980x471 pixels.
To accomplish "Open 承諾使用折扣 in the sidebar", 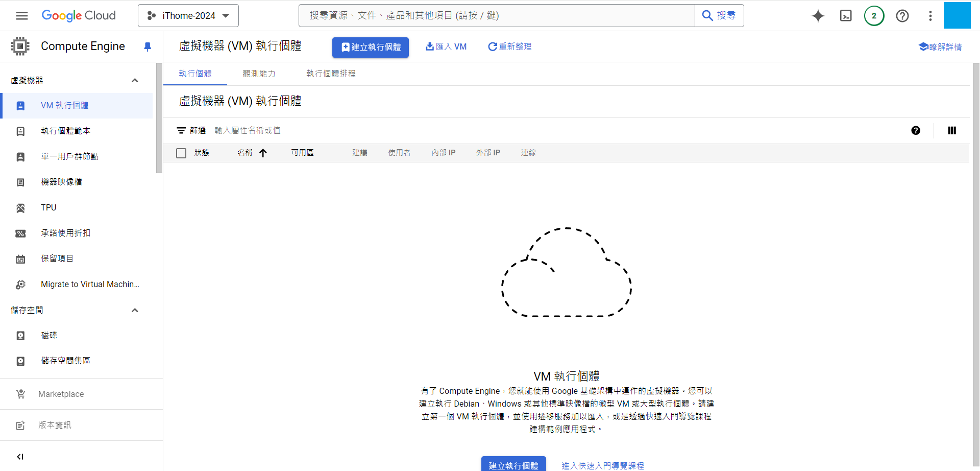I will click(77, 233).
